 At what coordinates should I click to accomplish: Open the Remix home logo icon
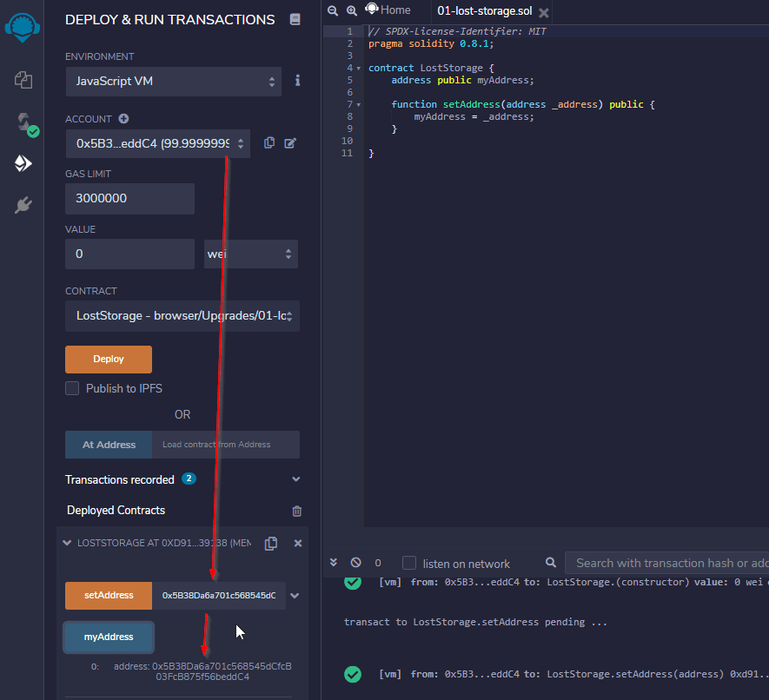pos(22,27)
